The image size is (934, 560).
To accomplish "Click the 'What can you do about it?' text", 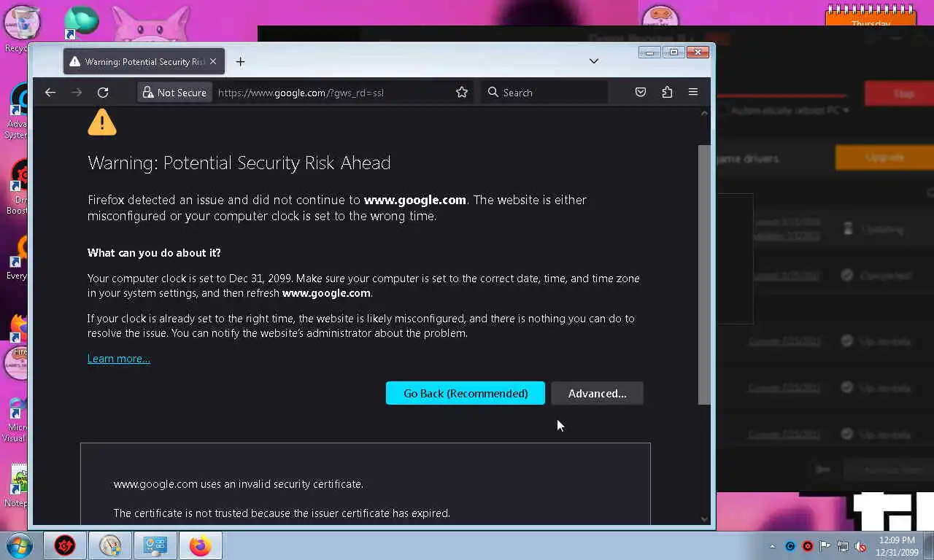I will pos(154,253).
